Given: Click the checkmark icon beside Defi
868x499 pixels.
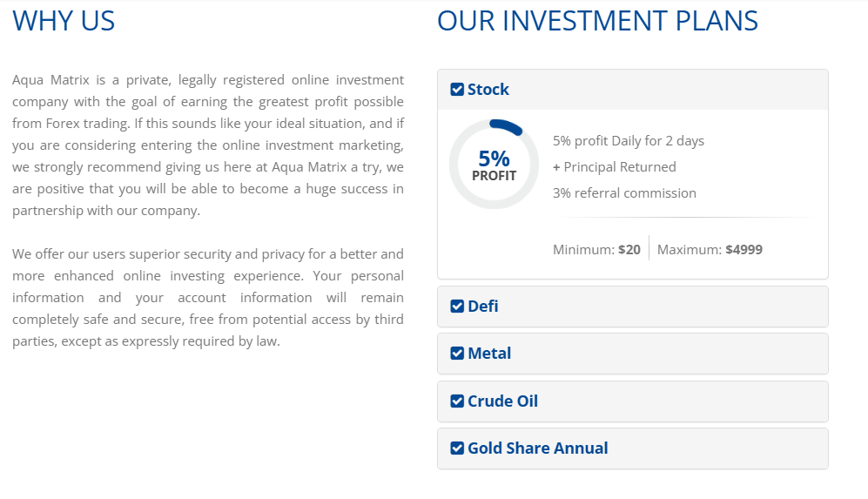Looking at the screenshot, I should pos(457,307).
